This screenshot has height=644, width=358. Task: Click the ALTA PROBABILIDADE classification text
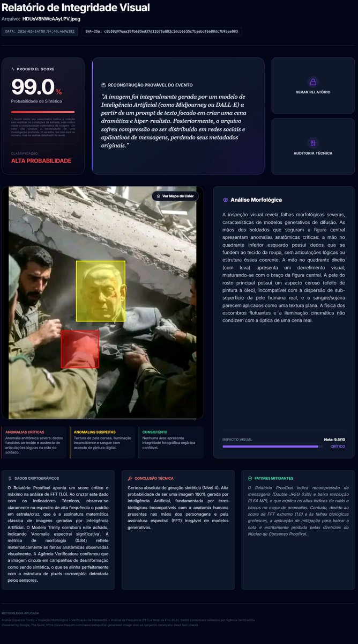[x=41, y=161]
